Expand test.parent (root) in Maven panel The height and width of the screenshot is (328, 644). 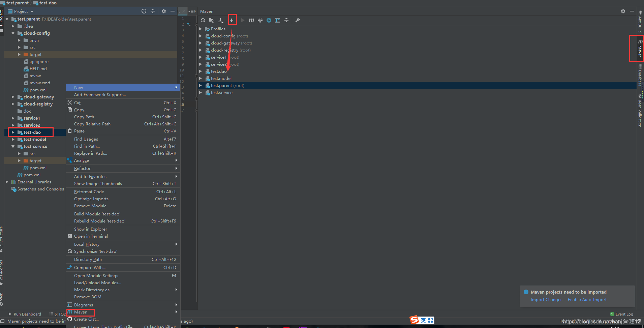(201, 86)
